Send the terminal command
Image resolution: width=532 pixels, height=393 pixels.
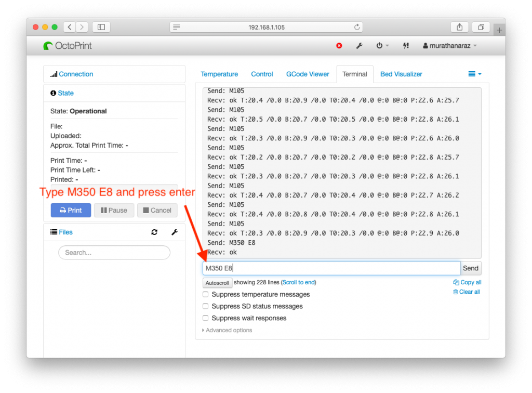(x=471, y=268)
